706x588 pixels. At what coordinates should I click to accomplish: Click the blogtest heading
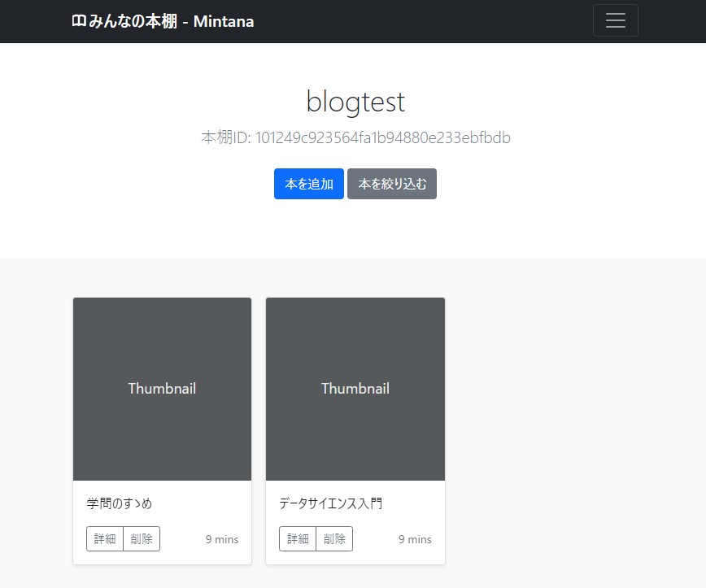click(355, 102)
